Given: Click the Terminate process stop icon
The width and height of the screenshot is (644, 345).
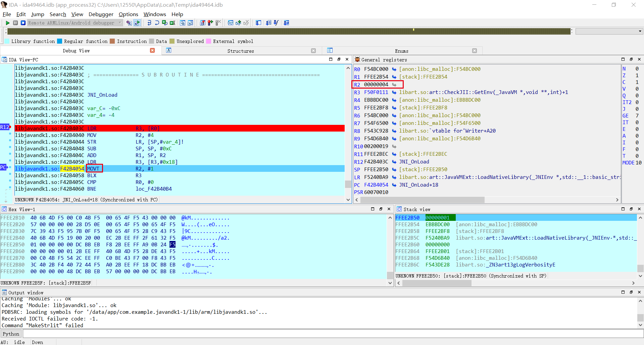Looking at the screenshot, I should pyautogui.click(x=23, y=23).
